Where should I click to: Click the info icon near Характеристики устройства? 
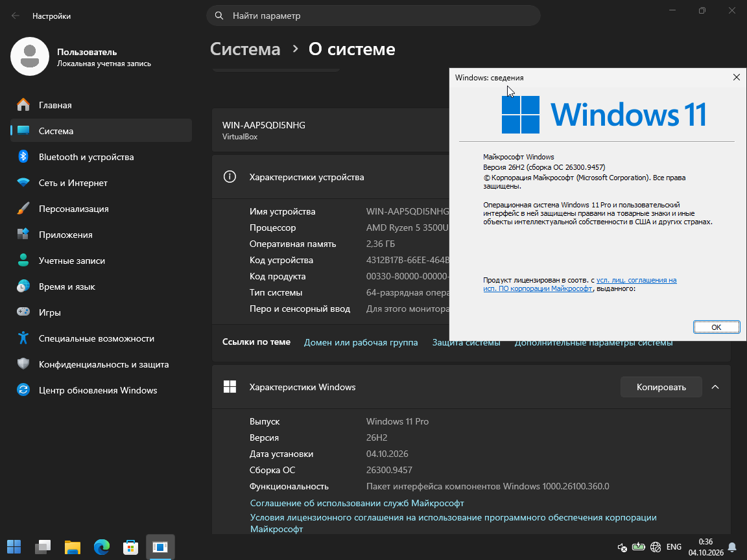(230, 177)
